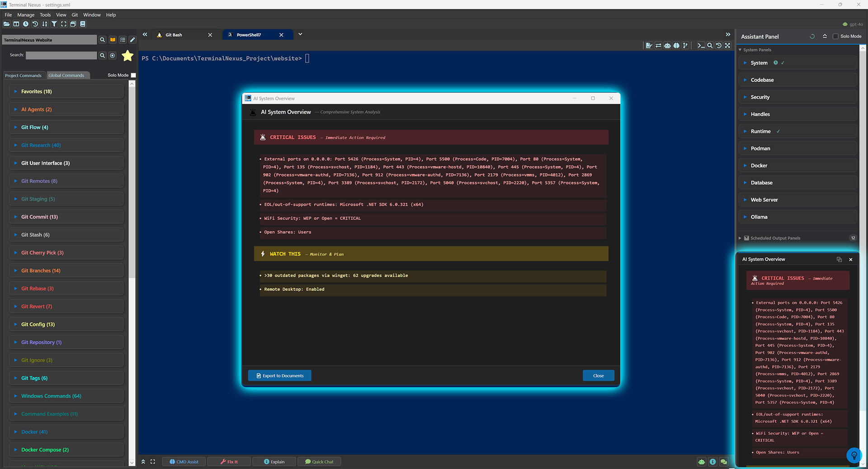Collapse the System Panels section

(740, 50)
